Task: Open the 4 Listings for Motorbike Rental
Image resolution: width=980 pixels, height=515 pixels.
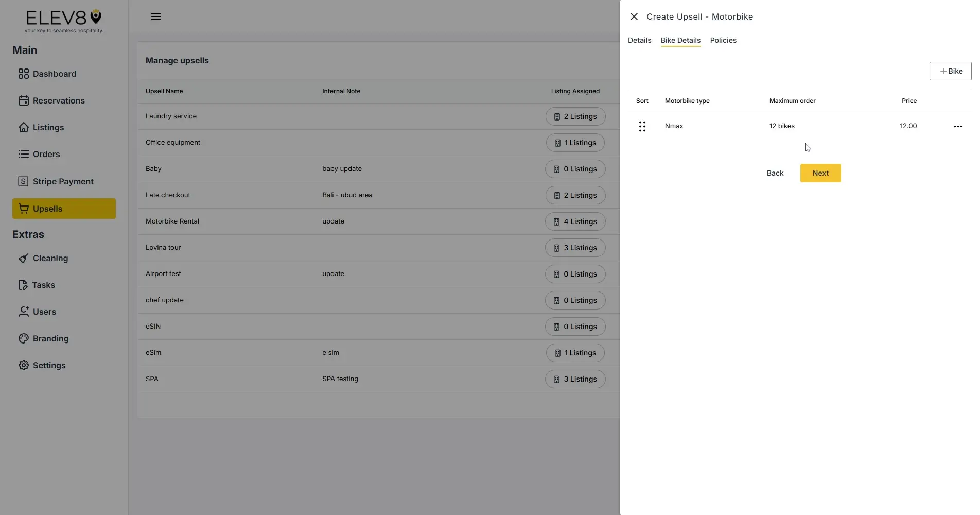Action: 575,221
